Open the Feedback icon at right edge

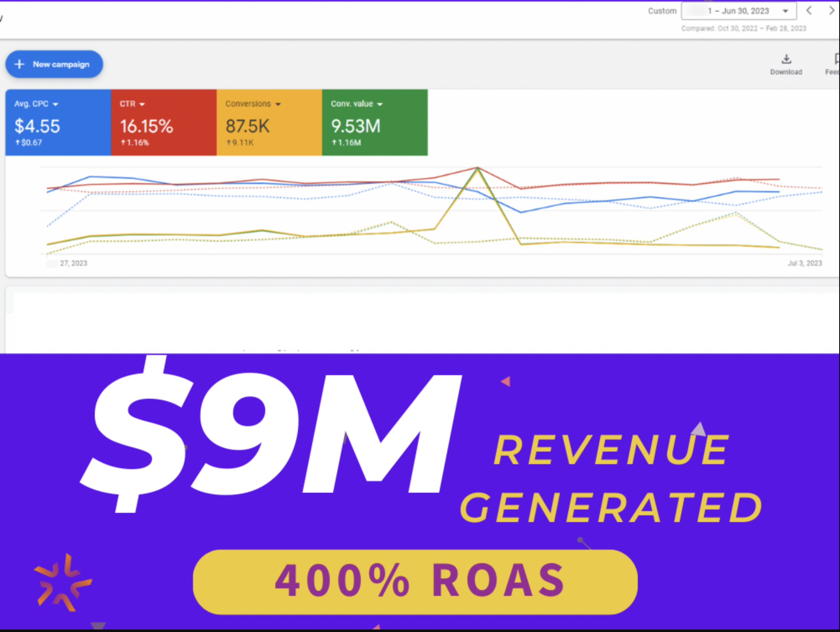click(836, 59)
